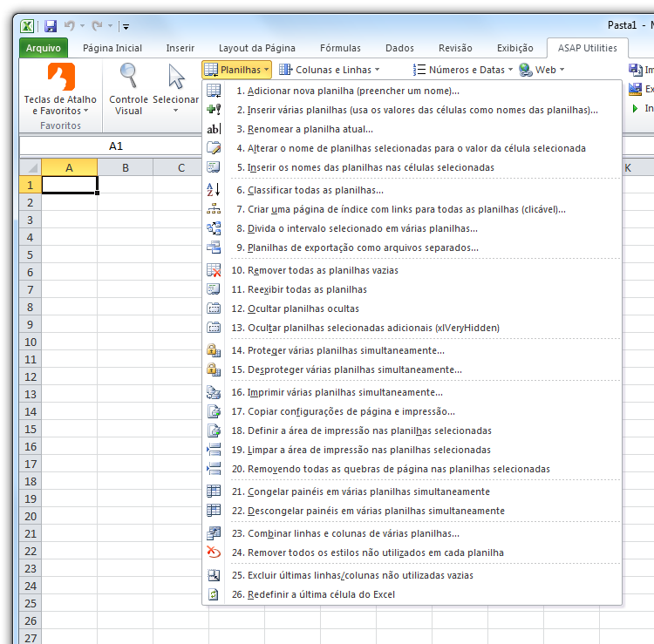Open the Números e Datas dropdown
Viewport: 654px width, 644px height.
pos(462,70)
